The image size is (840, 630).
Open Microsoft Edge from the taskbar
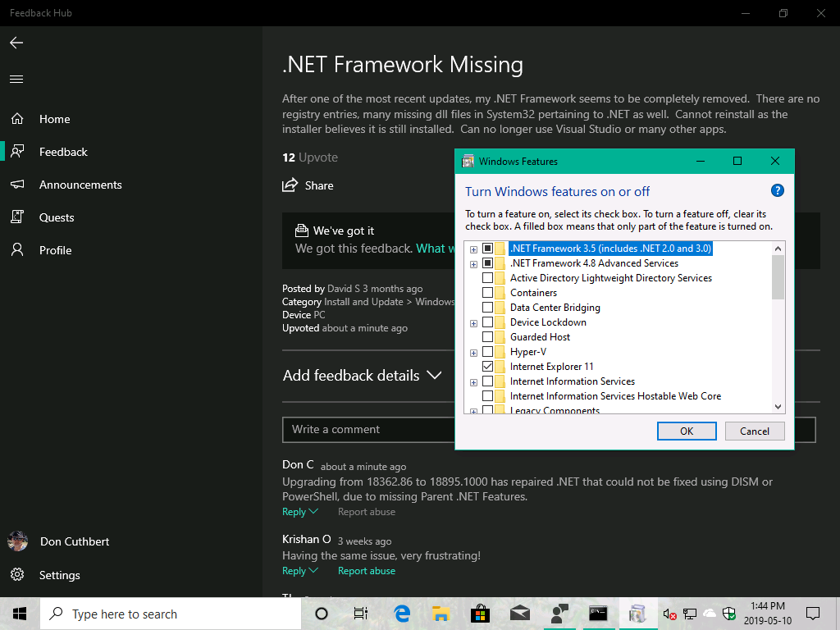tap(402, 614)
